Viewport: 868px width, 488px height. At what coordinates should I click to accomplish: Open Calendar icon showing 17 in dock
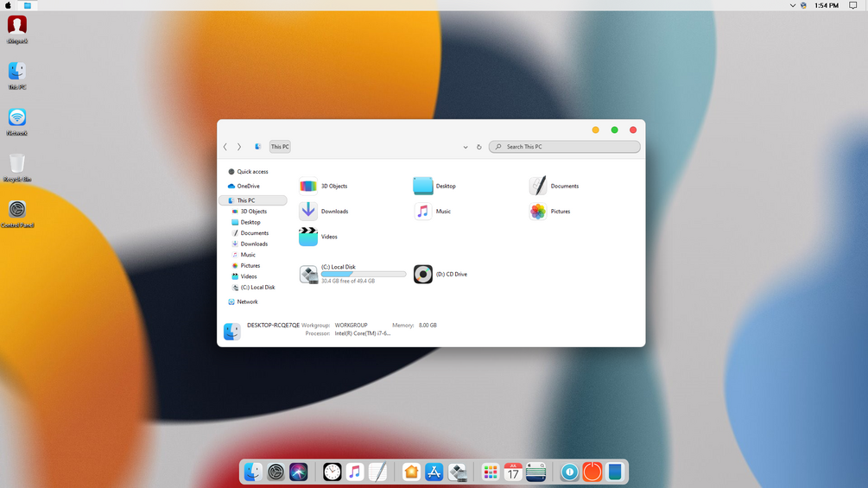[x=513, y=472]
